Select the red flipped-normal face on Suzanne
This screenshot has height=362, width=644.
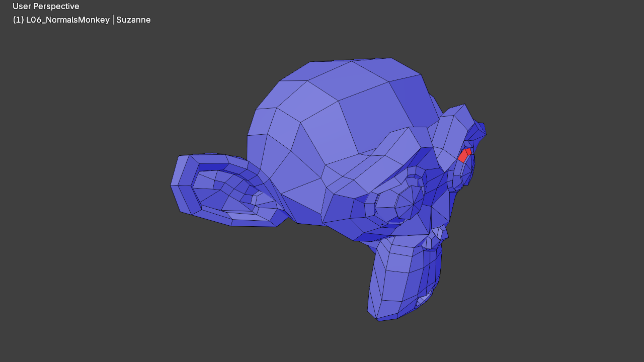464,155
